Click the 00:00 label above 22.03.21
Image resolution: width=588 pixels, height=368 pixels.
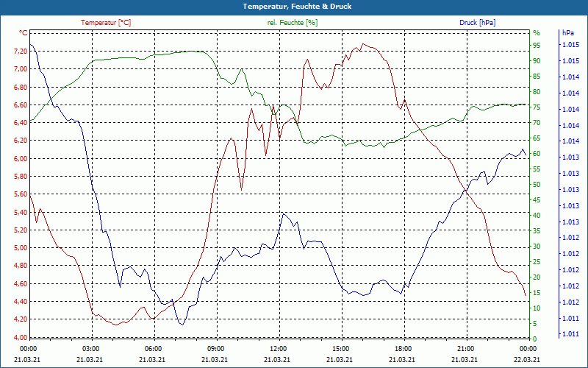tap(528, 348)
